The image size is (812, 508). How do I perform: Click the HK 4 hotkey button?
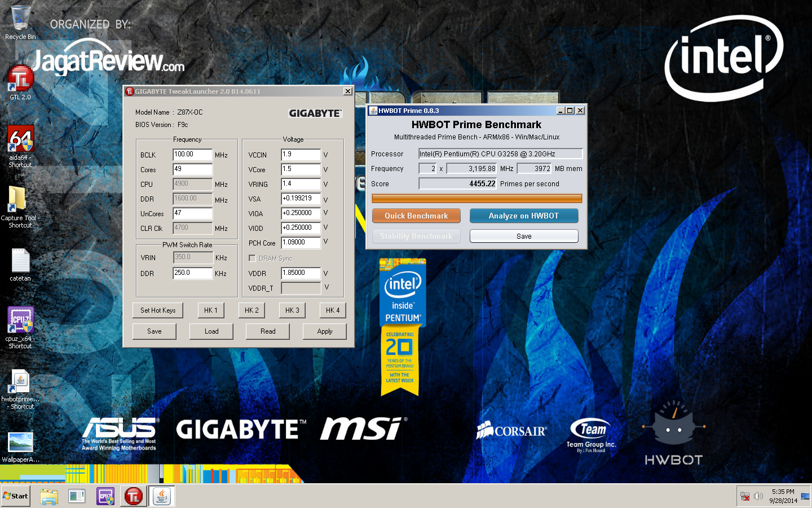(333, 310)
